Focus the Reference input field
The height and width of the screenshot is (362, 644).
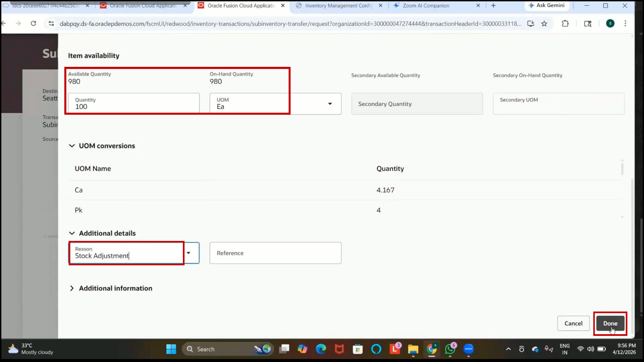click(275, 253)
